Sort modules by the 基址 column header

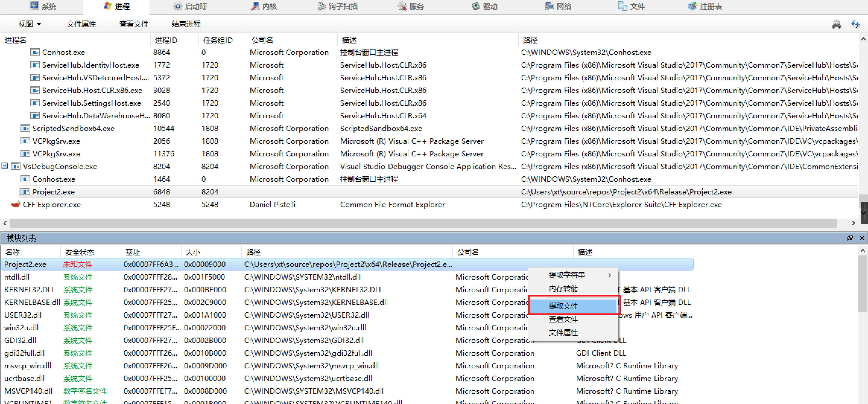tap(151, 252)
